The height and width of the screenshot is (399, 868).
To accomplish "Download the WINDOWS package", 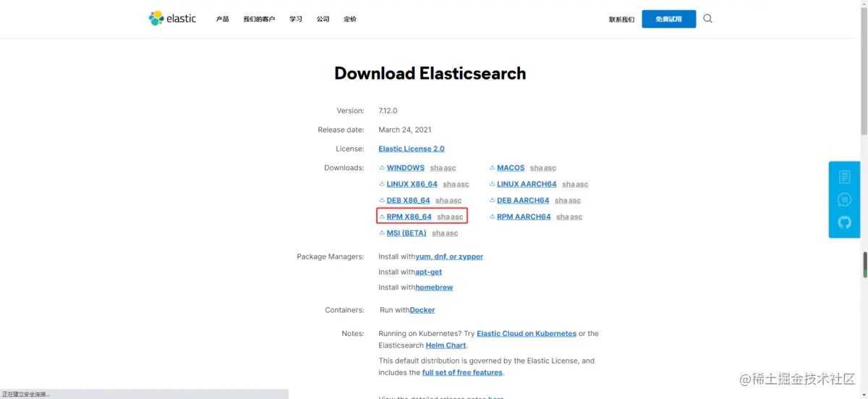I will pyautogui.click(x=406, y=168).
